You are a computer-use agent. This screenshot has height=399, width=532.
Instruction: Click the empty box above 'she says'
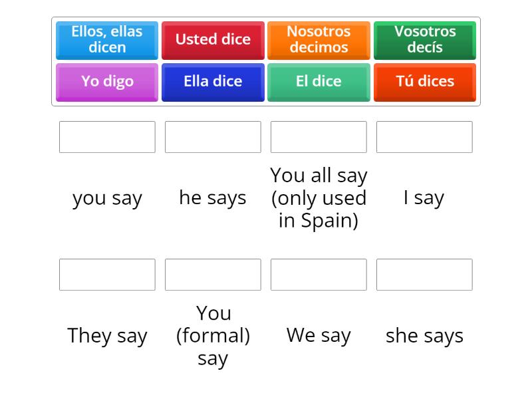[424, 275]
